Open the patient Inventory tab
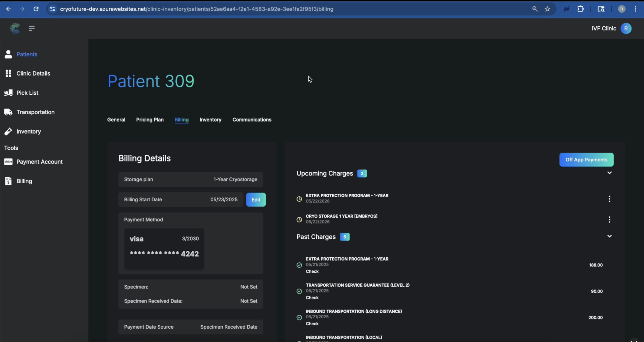644x342 pixels. pyautogui.click(x=210, y=120)
